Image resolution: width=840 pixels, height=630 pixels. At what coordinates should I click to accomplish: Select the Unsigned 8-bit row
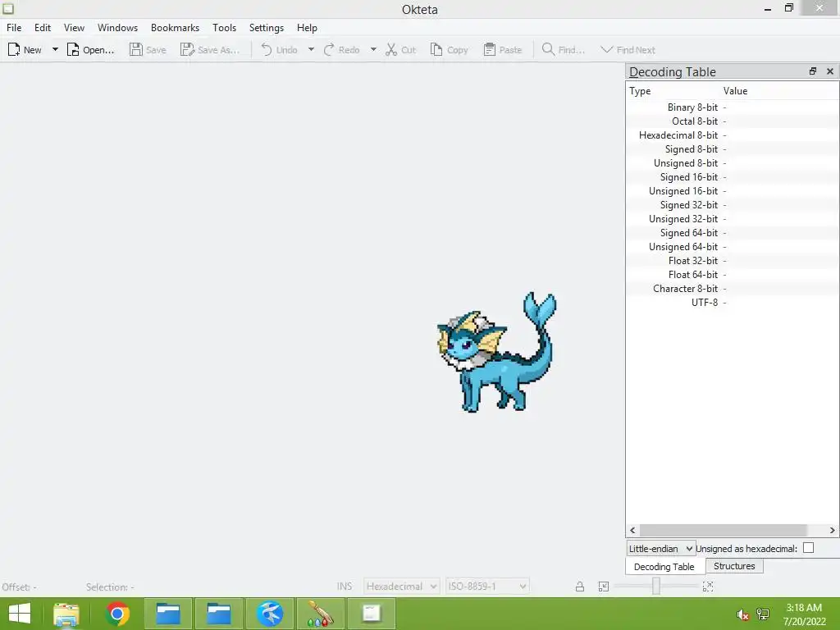point(733,163)
